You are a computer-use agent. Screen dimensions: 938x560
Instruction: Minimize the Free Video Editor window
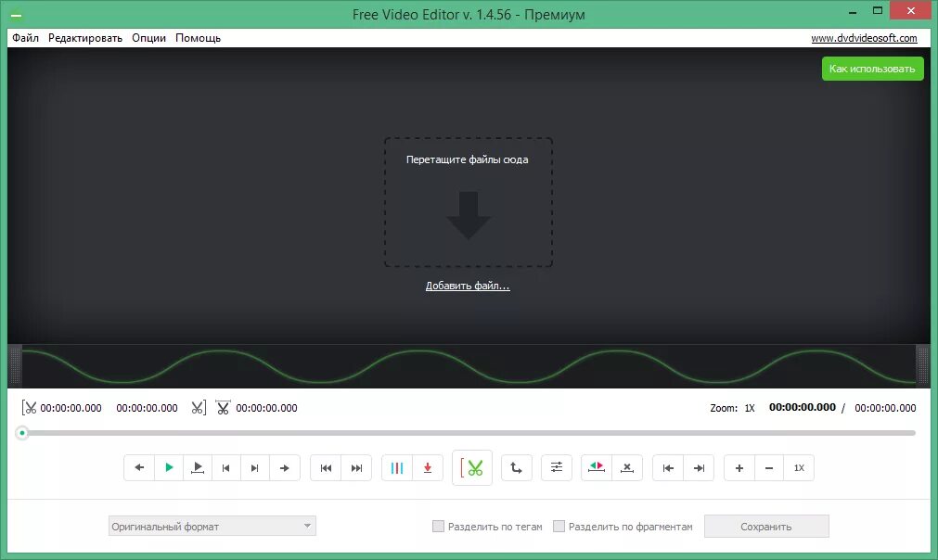point(853,11)
